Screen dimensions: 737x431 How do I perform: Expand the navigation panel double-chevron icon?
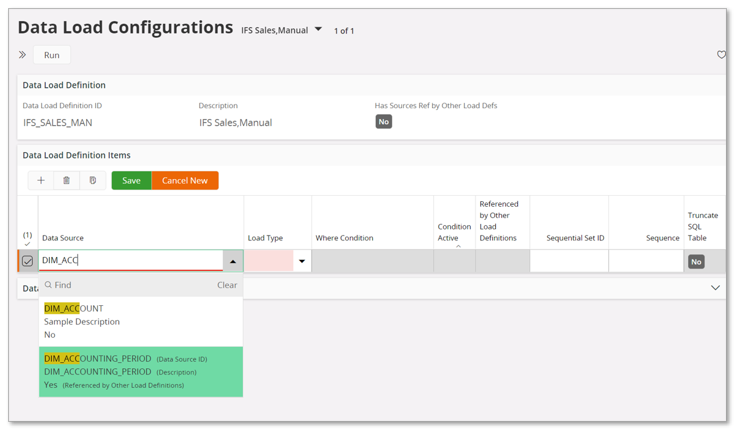pyautogui.click(x=22, y=55)
